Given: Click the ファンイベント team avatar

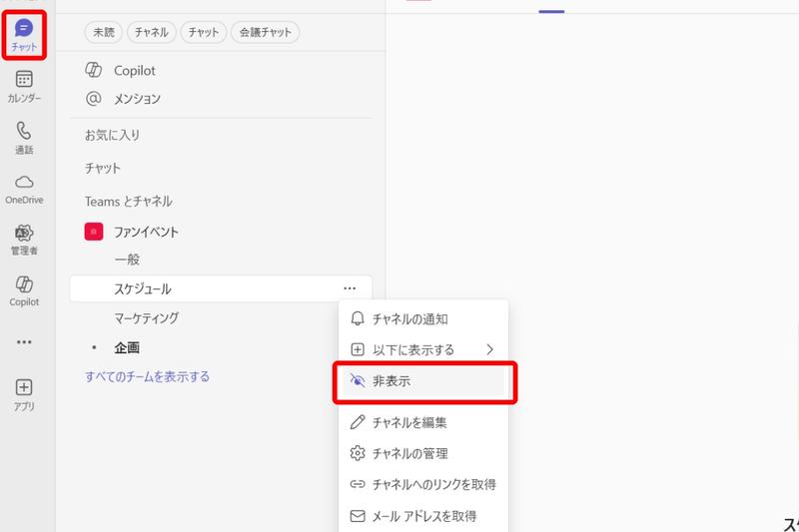Looking at the screenshot, I should pyautogui.click(x=94, y=232).
